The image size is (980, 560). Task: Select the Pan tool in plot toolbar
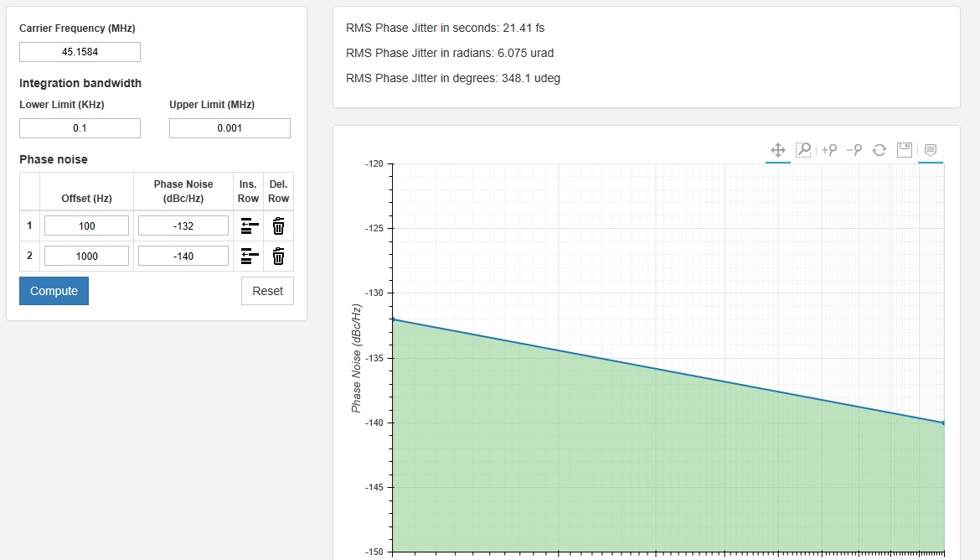(777, 150)
